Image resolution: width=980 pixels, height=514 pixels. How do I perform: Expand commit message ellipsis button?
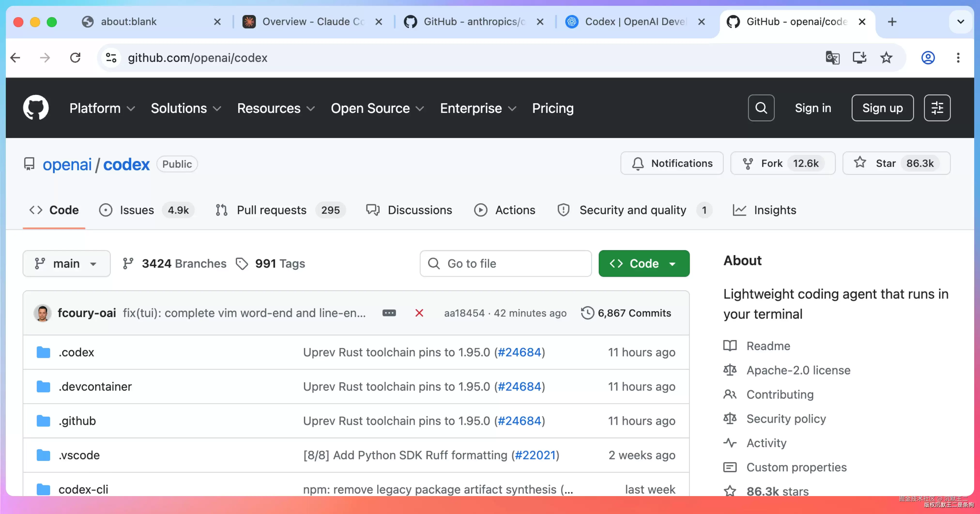tap(389, 313)
